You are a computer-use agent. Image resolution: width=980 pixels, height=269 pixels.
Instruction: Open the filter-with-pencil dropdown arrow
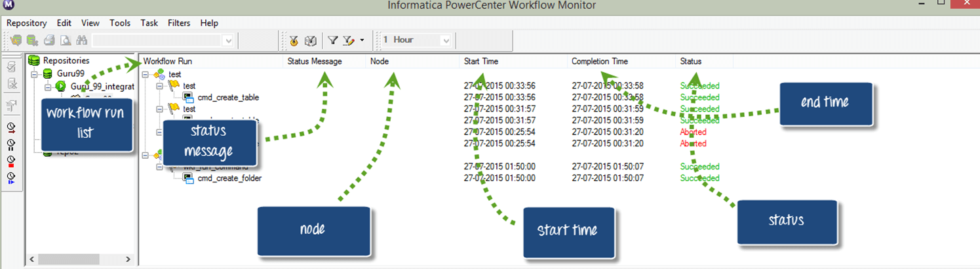(362, 41)
